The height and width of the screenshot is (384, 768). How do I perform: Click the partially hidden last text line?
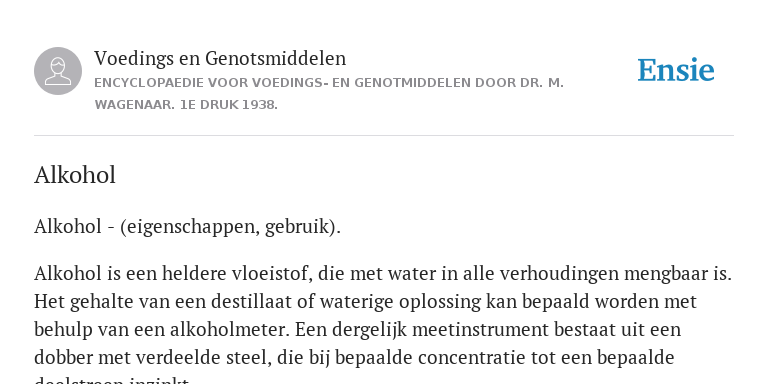pyautogui.click(x=112, y=380)
